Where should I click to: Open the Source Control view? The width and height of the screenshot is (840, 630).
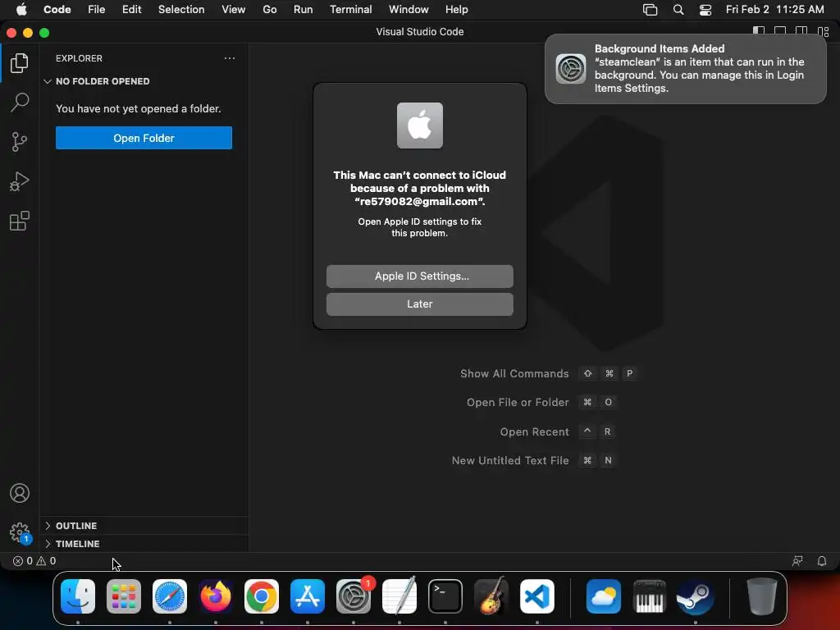20,142
